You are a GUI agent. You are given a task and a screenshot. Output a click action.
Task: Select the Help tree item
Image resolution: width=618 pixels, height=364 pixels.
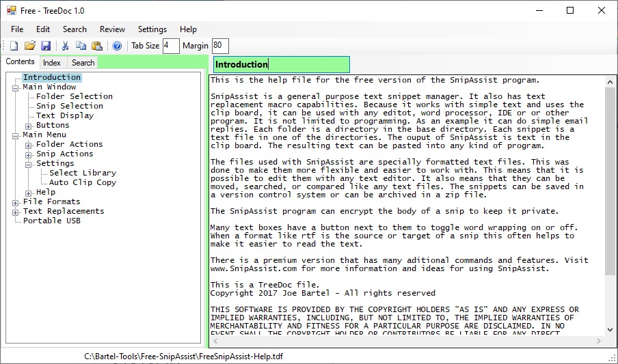tap(46, 192)
